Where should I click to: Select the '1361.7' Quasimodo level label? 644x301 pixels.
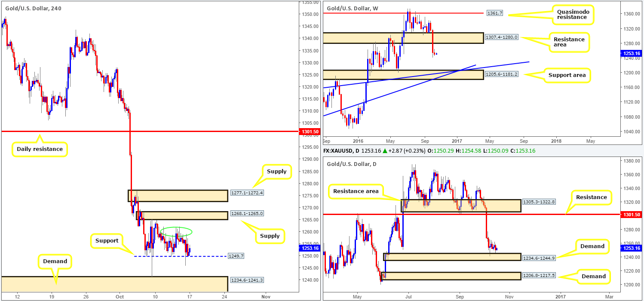pyautogui.click(x=494, y=14)
